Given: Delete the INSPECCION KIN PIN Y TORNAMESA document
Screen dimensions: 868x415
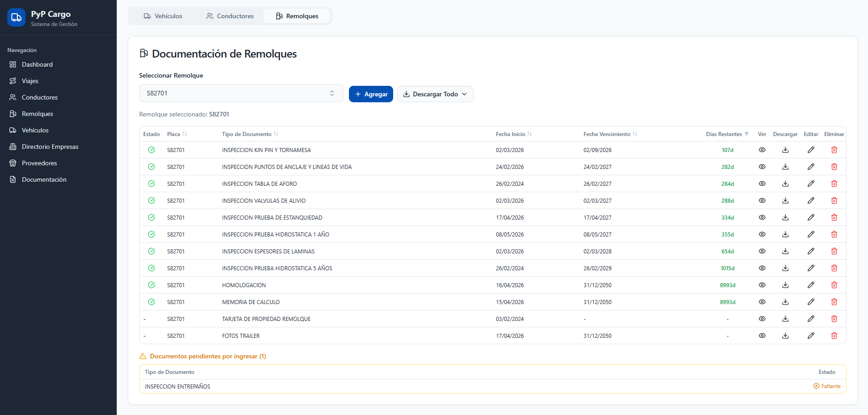Looking at the screenshot, I should click(x=834, y=150).
